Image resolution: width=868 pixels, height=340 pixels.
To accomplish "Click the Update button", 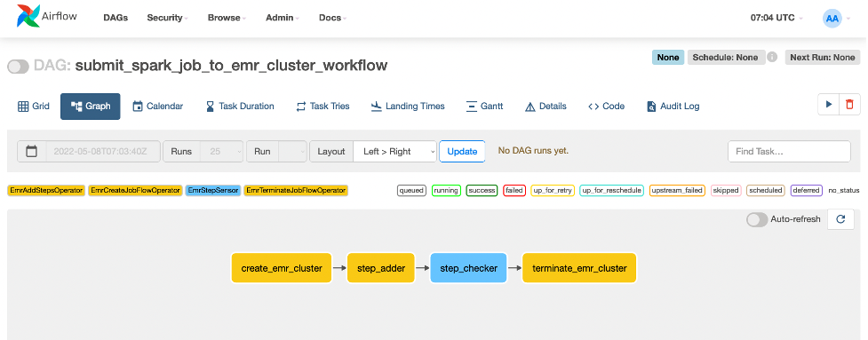I will pyautogui.click(x=462, y=152).
